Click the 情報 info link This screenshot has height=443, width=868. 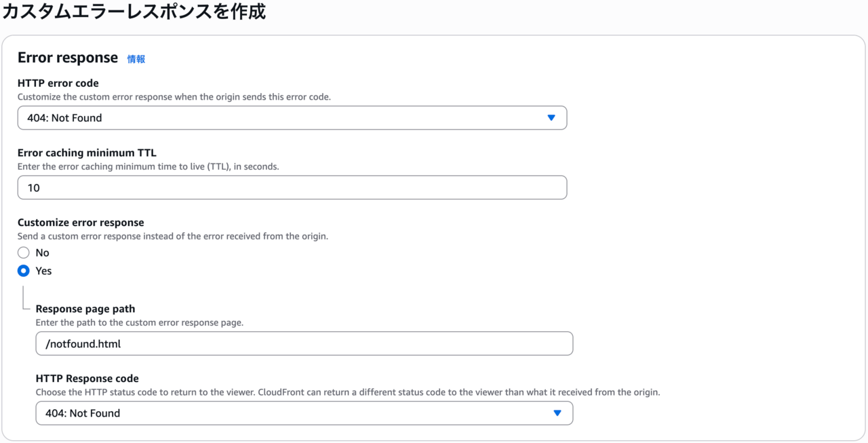pyautogui.click(x=136, y=59)
